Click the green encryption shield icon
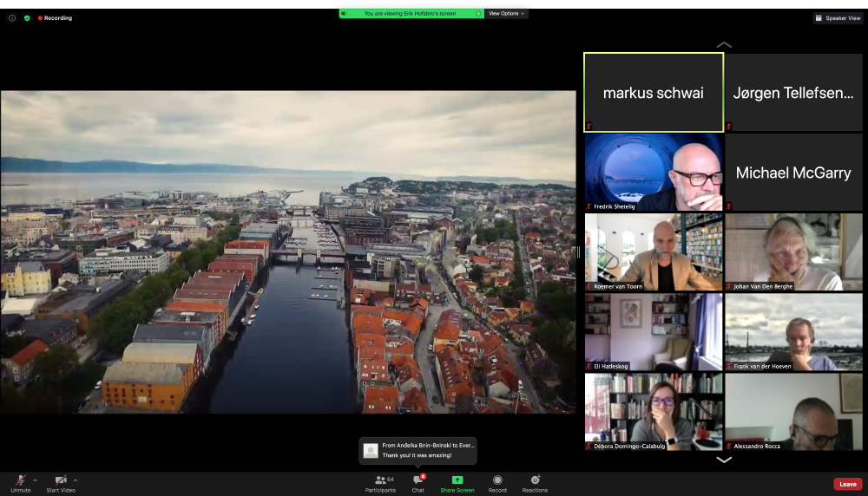The image size is (868, 496). (27, 17)
